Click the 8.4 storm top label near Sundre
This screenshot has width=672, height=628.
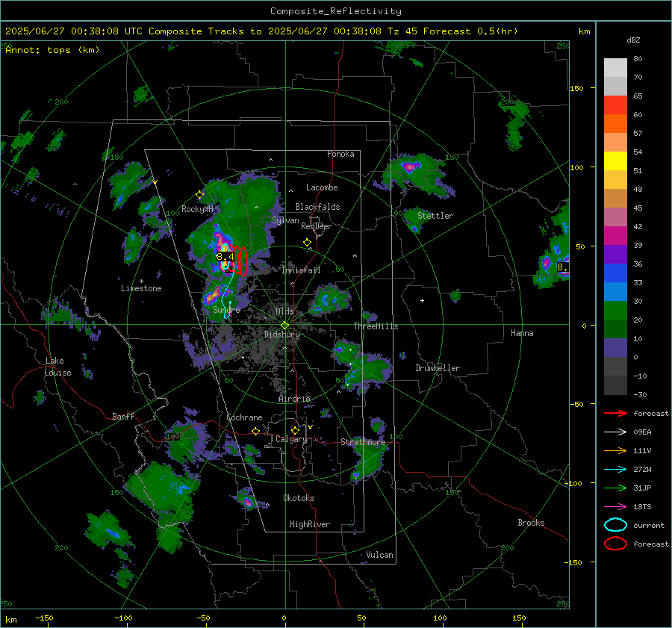225,257
